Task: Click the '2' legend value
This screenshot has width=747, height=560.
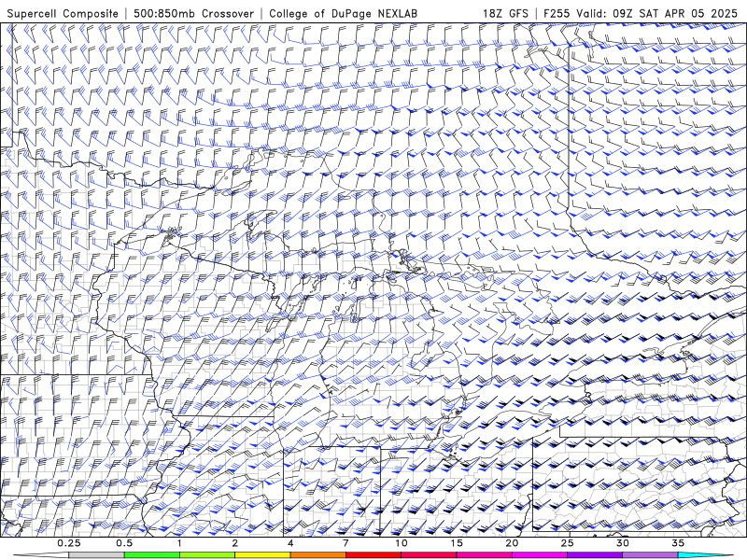Action: 235,543
